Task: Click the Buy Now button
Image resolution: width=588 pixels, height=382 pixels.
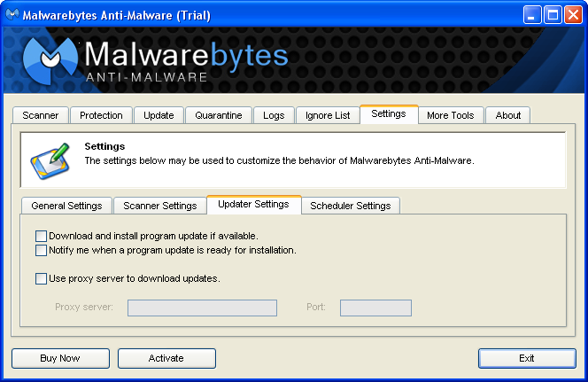Action: (x=60, y=358)
